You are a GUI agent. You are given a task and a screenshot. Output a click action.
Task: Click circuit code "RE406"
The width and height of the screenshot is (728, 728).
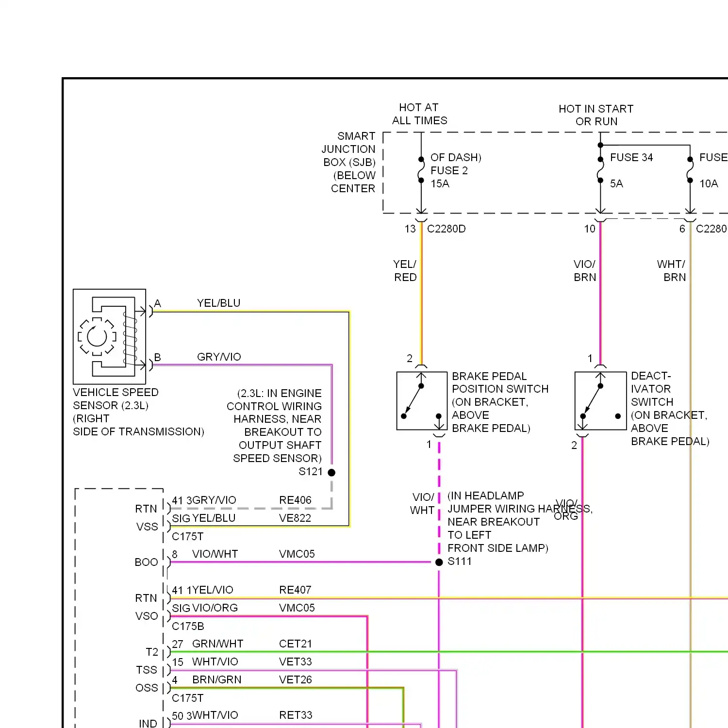[295, 500]
